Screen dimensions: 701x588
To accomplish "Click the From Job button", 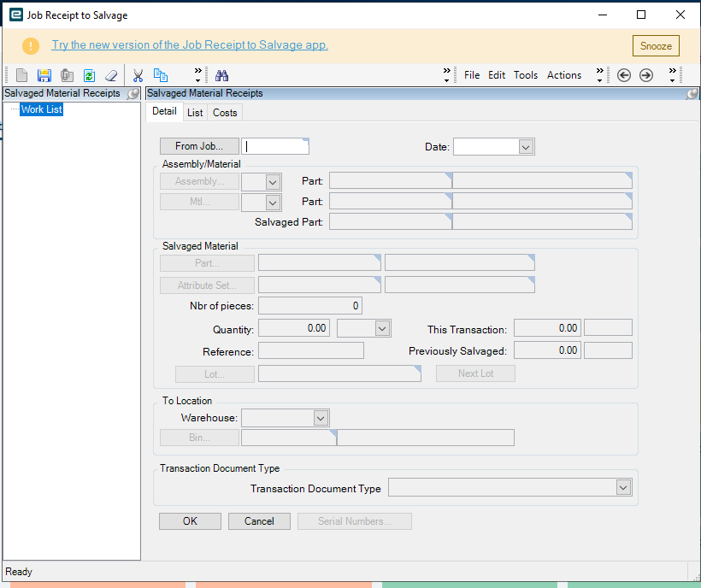I will click(199, 146).
